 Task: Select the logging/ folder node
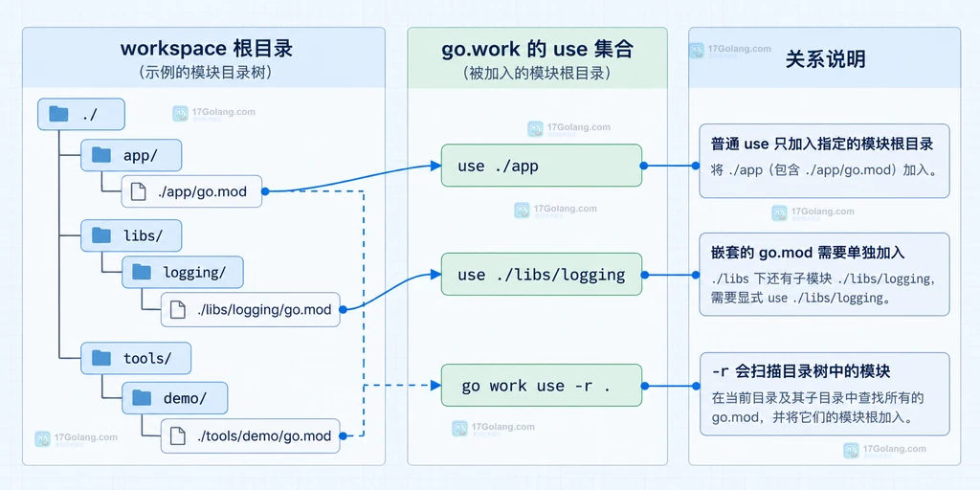click(x=183, y=272)
